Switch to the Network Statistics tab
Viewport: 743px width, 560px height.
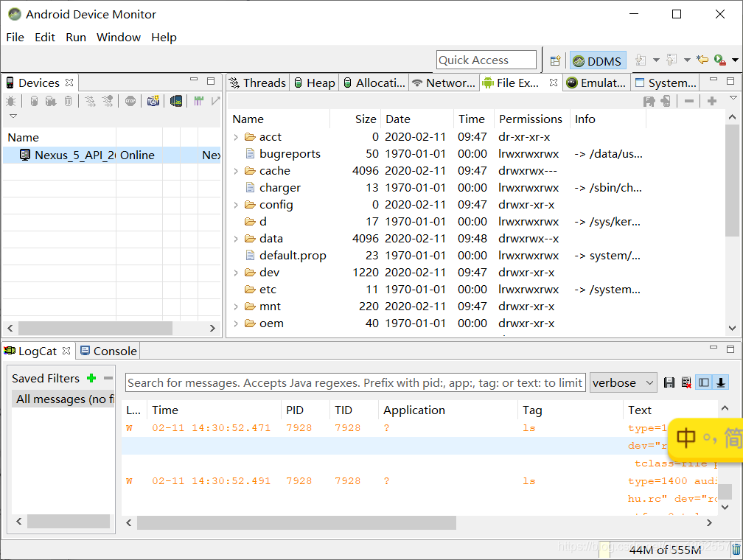tap(444, 83)
